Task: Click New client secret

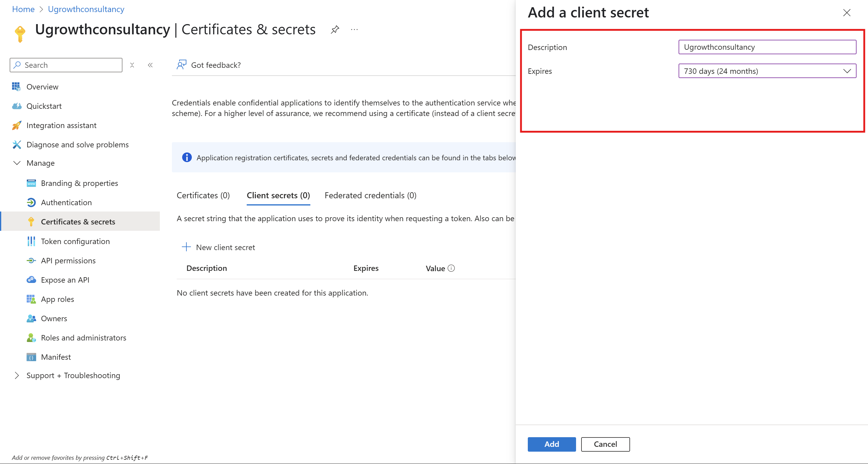Action: 219,247
